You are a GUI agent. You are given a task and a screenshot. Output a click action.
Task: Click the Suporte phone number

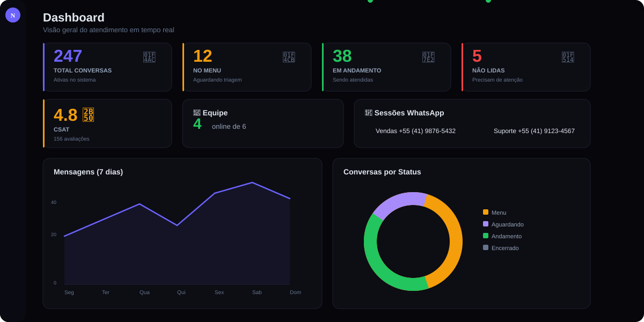click(534, 130)
